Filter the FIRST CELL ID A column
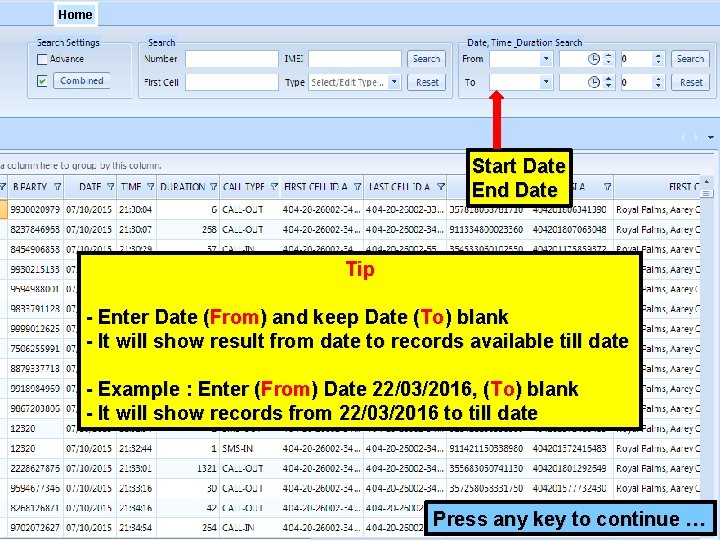 (357, 187)
